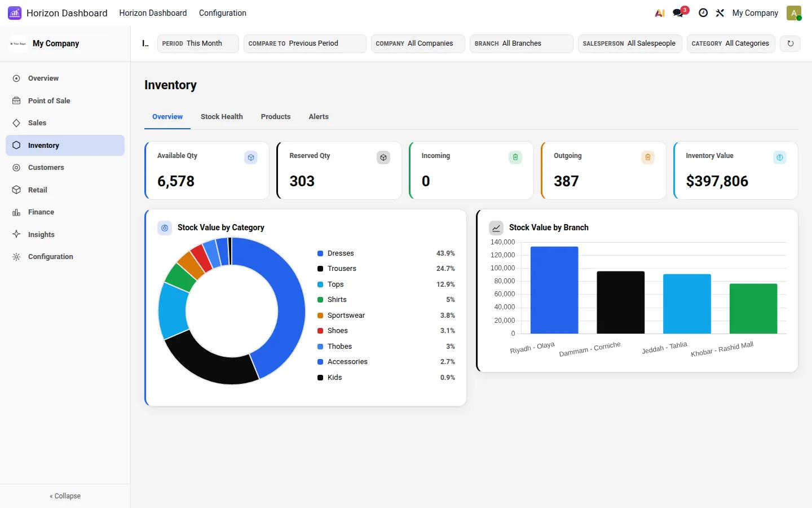Click the Horizon Dashboard app logo icon

pyautogui.click(x=15, y=13)
